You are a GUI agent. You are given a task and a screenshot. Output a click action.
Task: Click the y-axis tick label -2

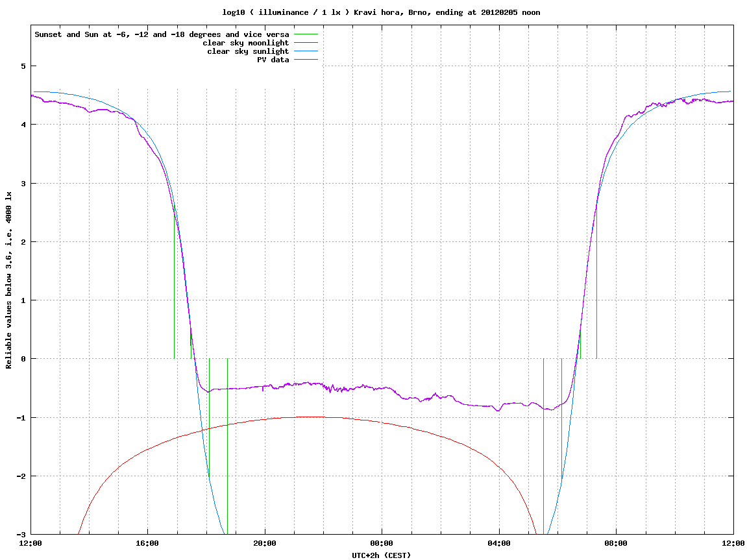click(21, 476)
